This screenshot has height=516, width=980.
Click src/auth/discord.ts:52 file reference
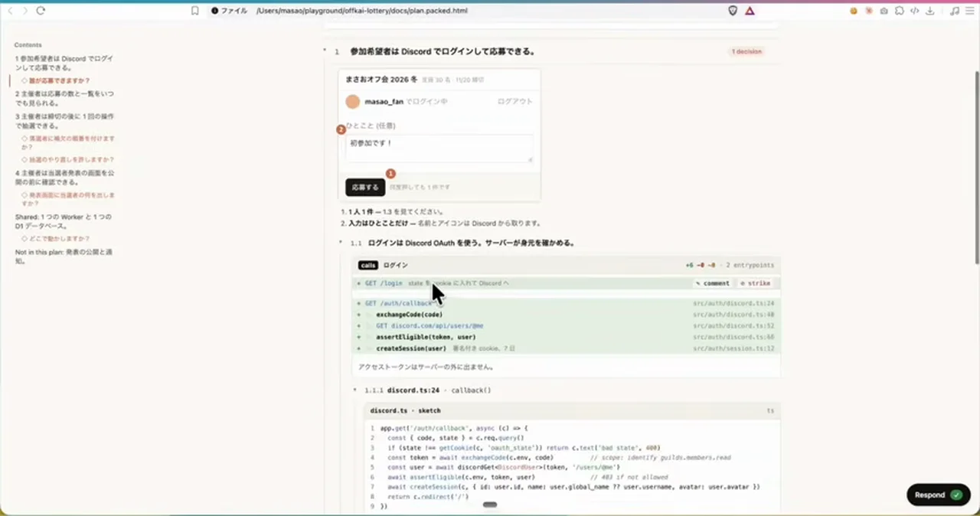click(x=733, y=325)
